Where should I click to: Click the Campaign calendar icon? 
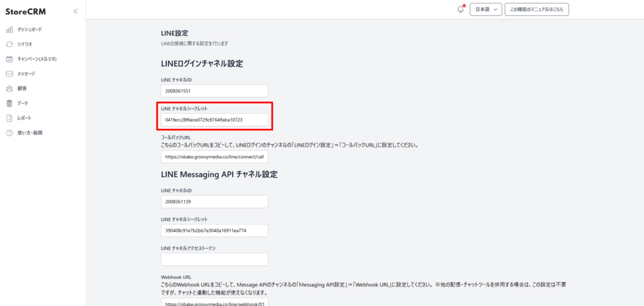[x=9, y=59]
